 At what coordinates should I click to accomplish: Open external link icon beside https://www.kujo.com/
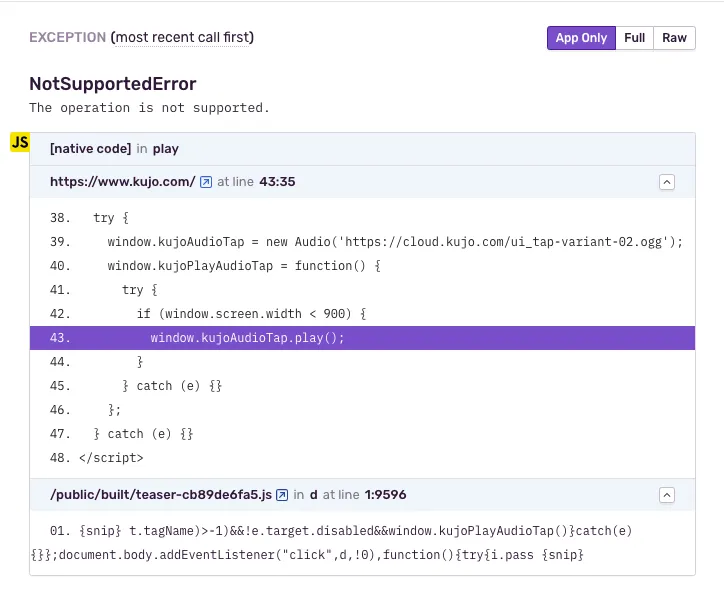[x=206, y=182]
